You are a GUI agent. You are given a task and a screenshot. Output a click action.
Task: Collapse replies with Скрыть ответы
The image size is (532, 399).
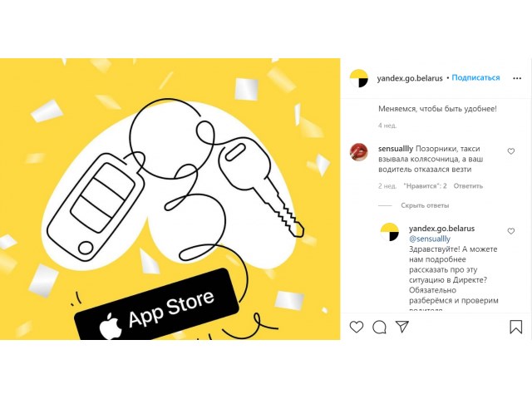click(x=425, y=205)
